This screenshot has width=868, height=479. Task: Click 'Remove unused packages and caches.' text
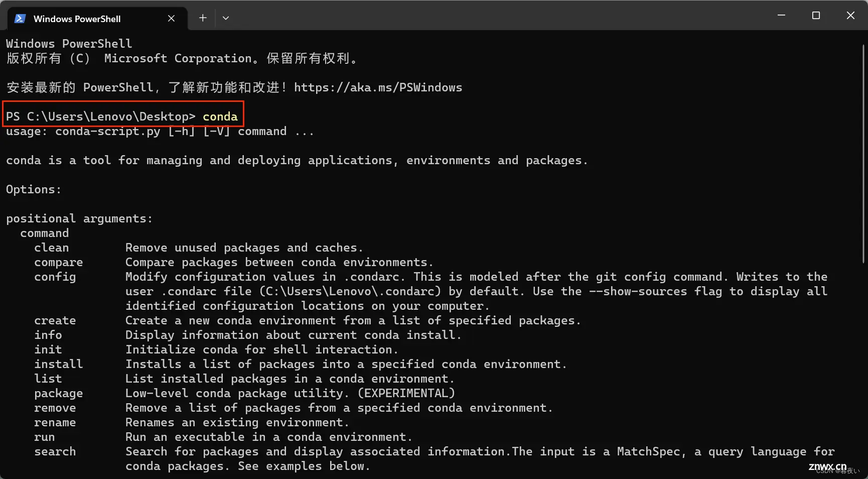[244, 248]
